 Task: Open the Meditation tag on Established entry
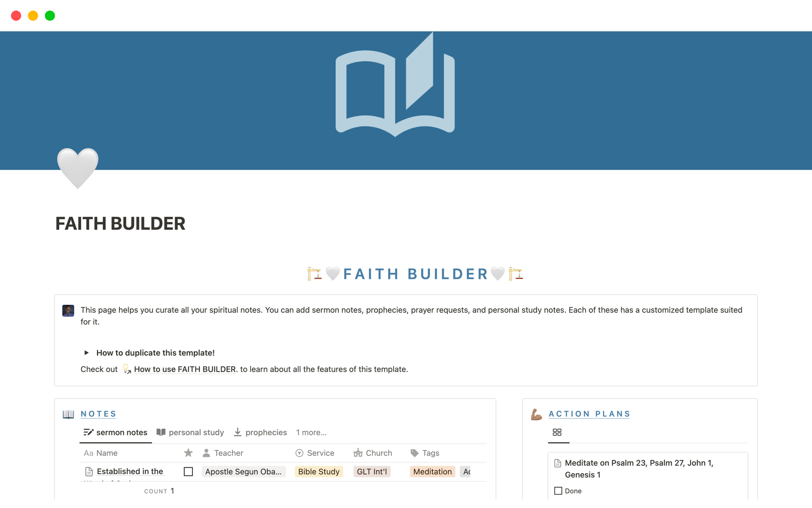431,471
